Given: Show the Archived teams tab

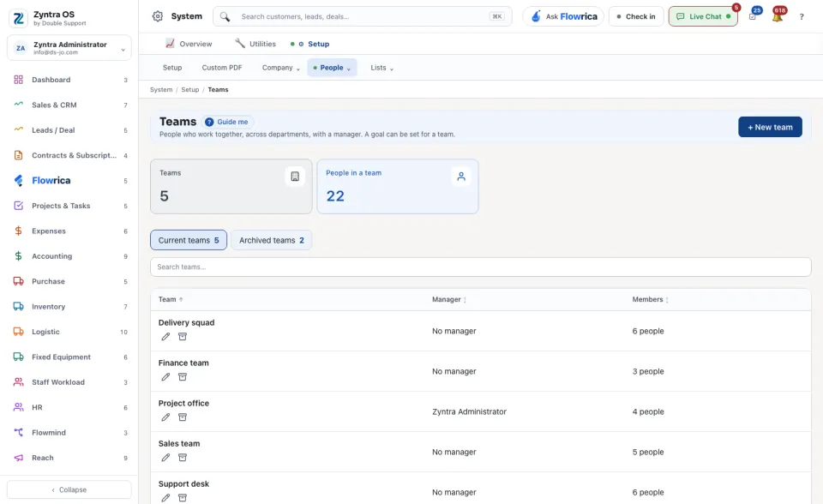Looking at the screenshot, I should (x=272, y=241).
